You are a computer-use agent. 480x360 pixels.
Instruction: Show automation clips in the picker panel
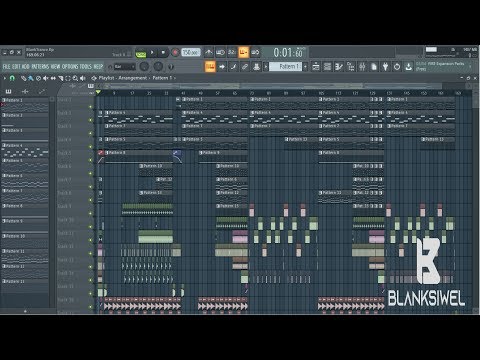tap(41, 91)
